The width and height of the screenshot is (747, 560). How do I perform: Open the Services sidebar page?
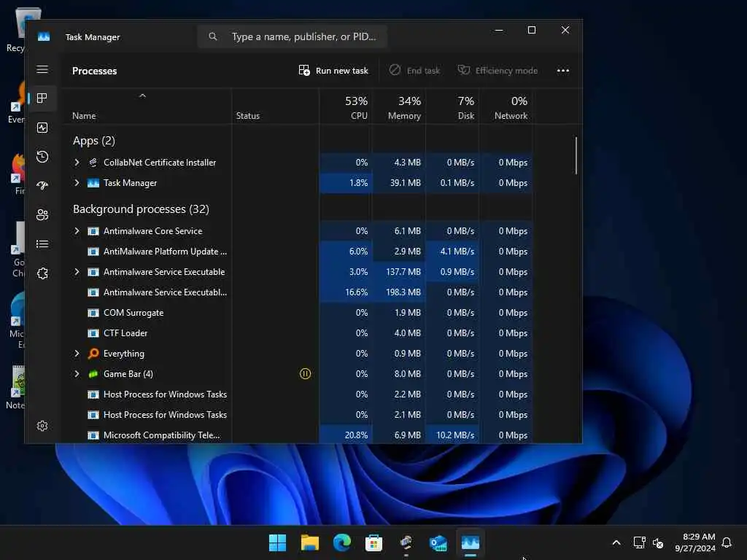pos(42,273)
